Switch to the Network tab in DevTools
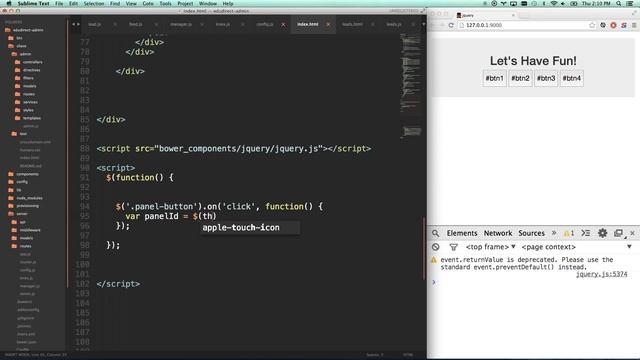This screenshot has height=360, width=640. (x=498, y=233)
